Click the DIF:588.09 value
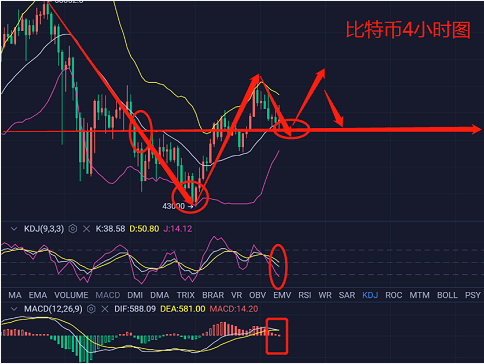 click(x=135, y=309)
